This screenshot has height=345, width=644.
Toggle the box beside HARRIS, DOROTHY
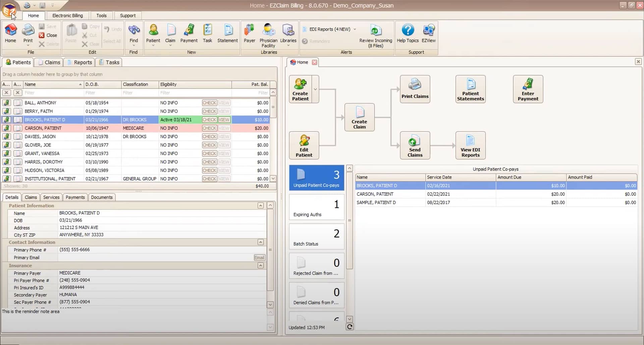pos(18,162)
